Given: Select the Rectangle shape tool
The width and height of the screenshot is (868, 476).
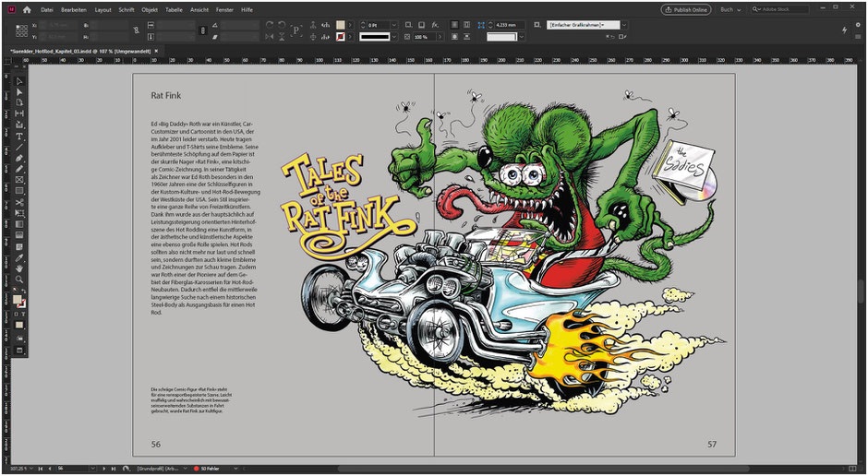Looking at the screenshot, I should pos(19,191).
